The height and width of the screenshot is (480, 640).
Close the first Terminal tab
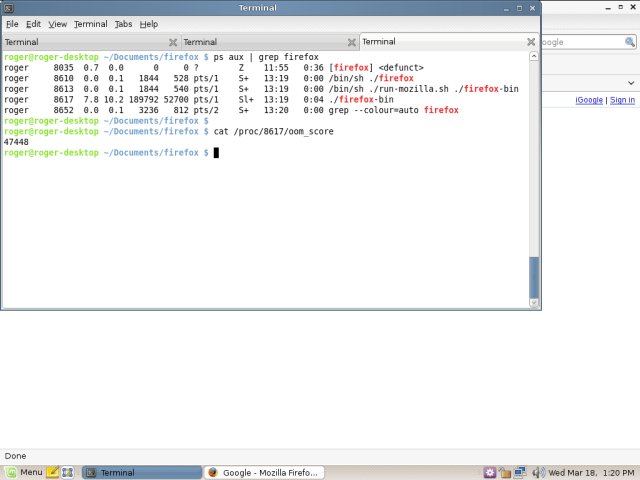(x=173, y=42)
